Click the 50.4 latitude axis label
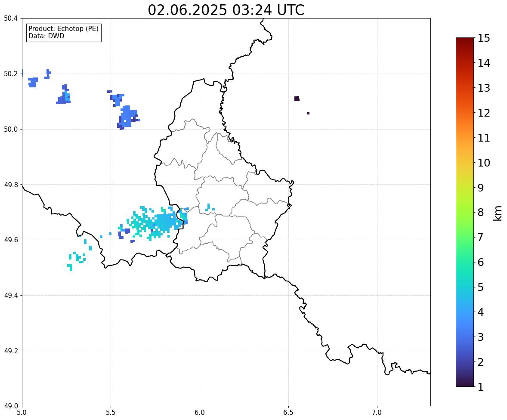The height and width of the screenshot is (420, 507). (x=11, y=19)
